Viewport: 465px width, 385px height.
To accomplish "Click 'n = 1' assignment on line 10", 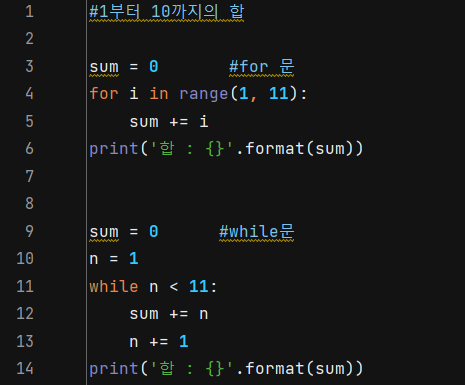I will pyautogui.click(x=114, y=258).
